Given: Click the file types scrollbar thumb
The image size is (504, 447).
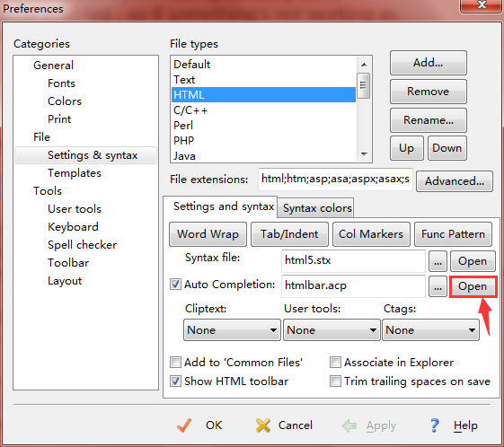Looking at the screenshot, I should (364, 85).
